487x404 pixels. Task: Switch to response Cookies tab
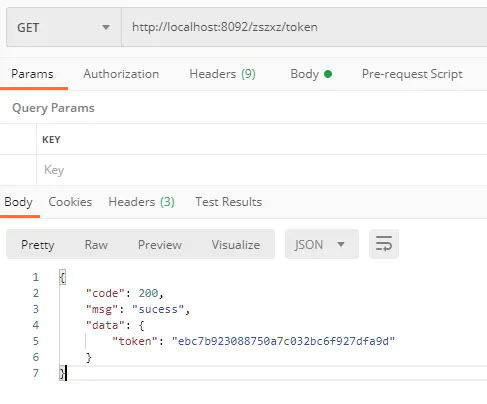(x=70, y=202)
